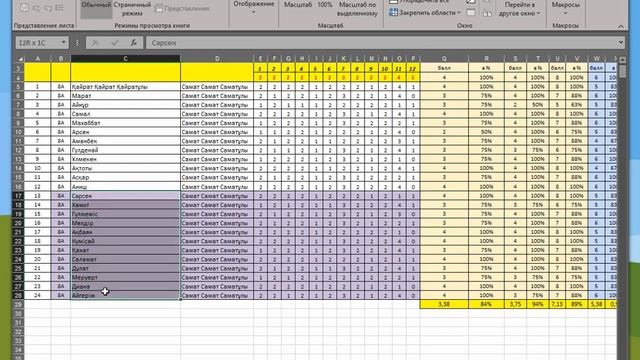Click the average cell 3,38
This screenshot has height=360, width=640.
coord(444,304)
